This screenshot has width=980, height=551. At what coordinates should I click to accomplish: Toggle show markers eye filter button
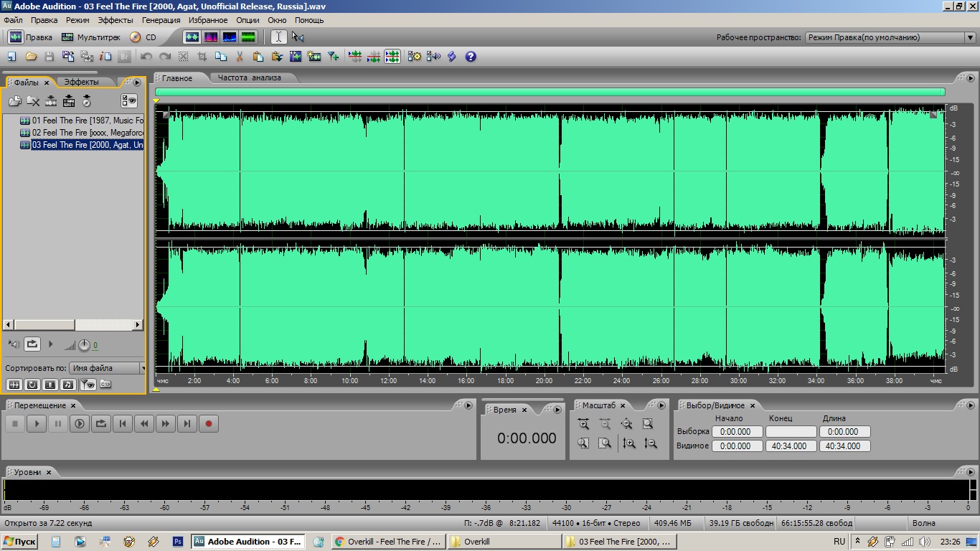pos(88,385)
